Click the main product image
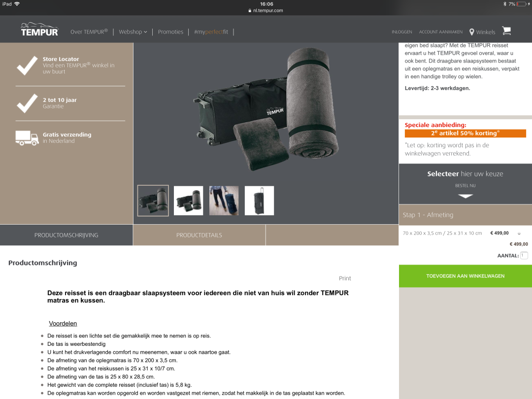This screenshot has height=399, width=532. tap(266, 108)
